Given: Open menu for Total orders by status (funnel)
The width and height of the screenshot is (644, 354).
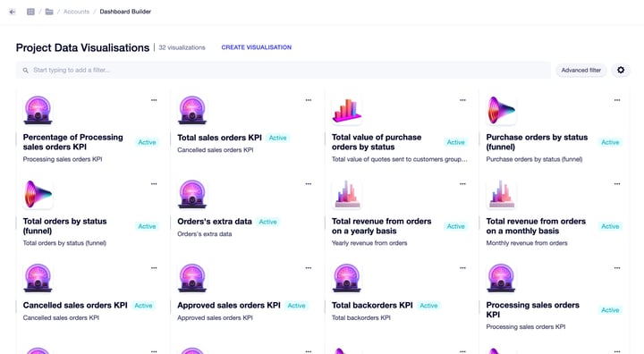Looking at the screenshot, I should click(x=154, y=184).
